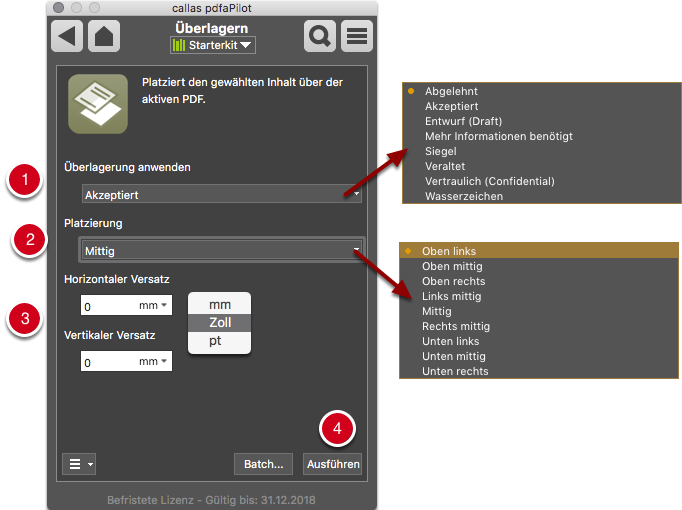The image size is (682, 510).
Task: Select Links mittig placement
Action: (x=539, y=296)
